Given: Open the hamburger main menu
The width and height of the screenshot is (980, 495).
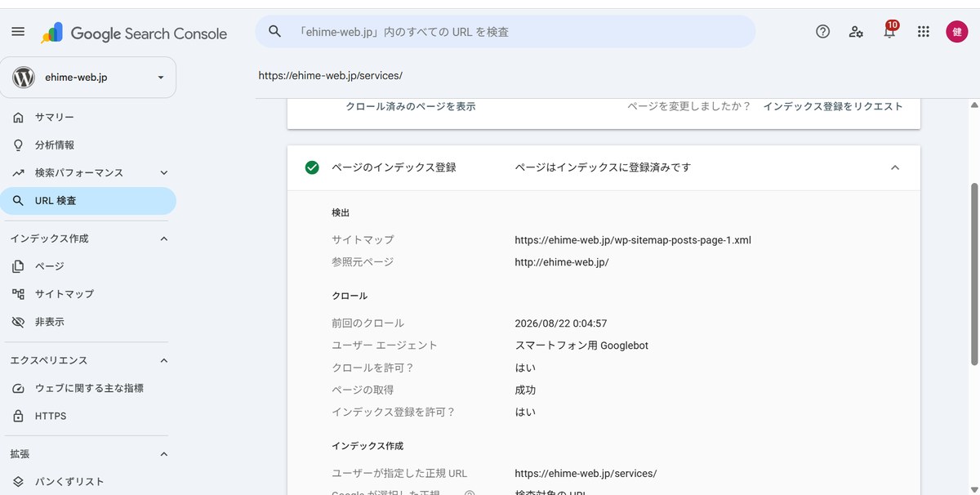Looking at the screenshot, I should [18, 32].
